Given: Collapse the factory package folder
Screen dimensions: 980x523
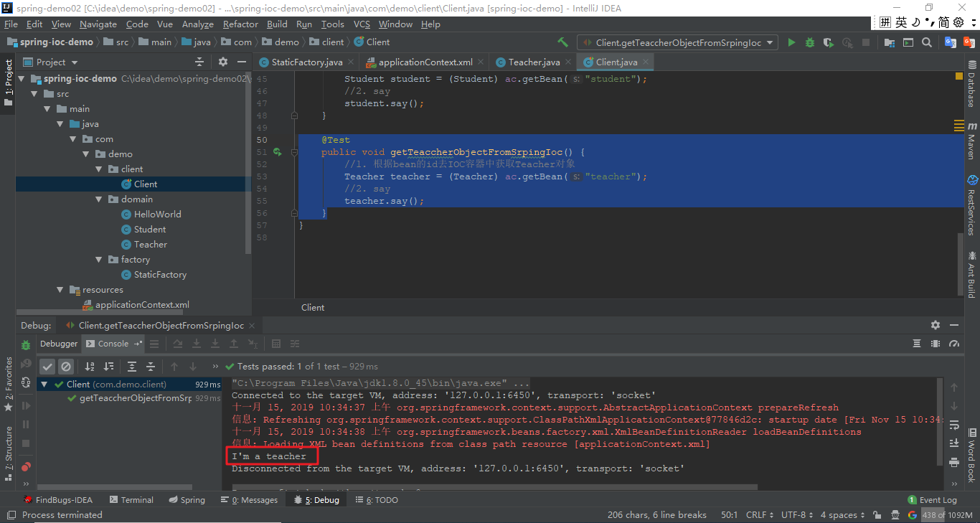Looking at the screenshot, I should click(x=100, y=260).
